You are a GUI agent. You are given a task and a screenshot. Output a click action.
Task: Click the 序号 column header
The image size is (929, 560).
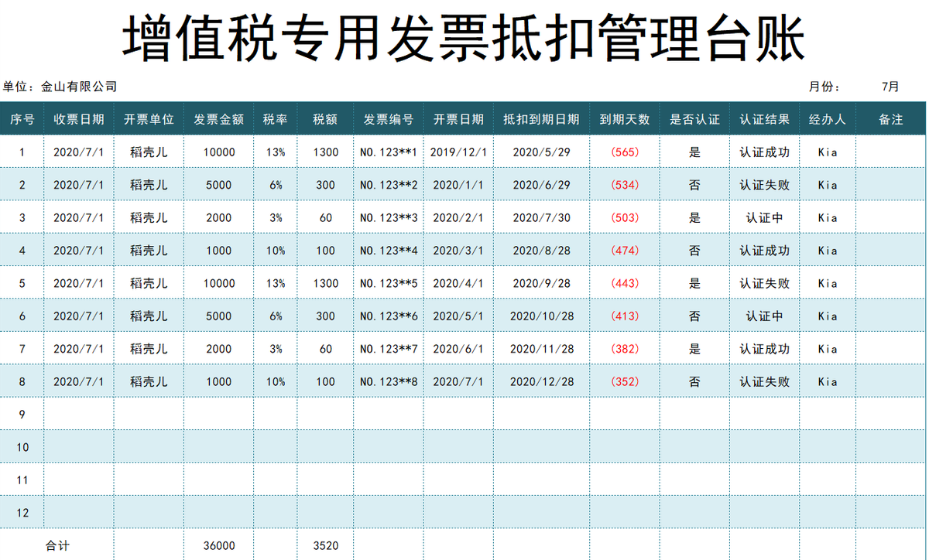click(22, 119)
